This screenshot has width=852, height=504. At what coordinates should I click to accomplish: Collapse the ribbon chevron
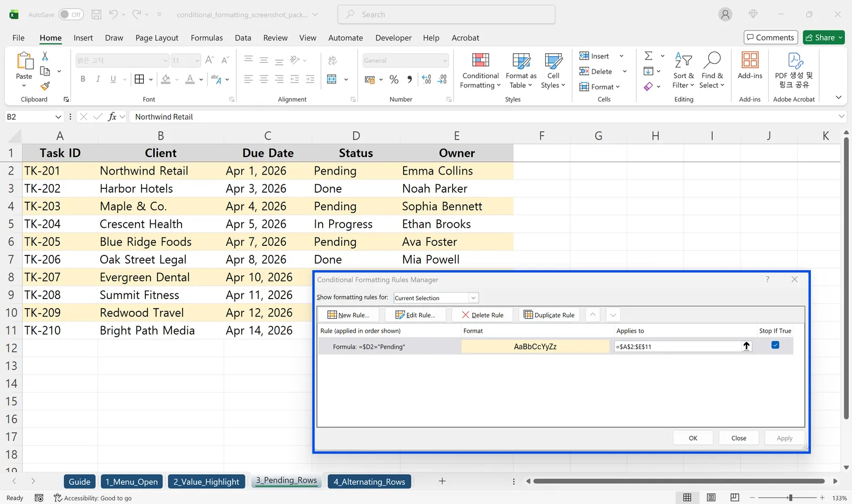pos(839,98)
